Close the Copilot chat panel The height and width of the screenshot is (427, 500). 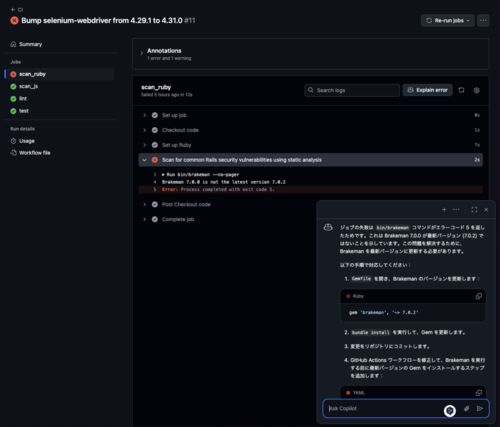click(486, 210)
